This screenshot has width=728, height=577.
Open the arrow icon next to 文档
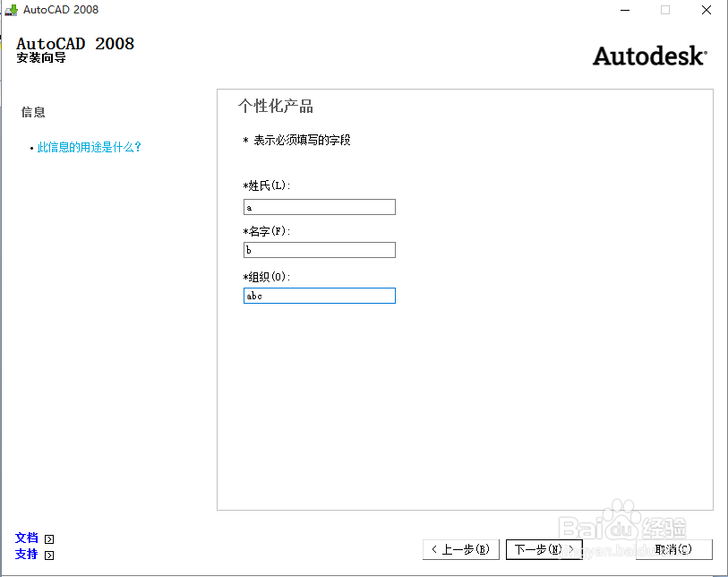pyautogui.click(x=49, y=538)
